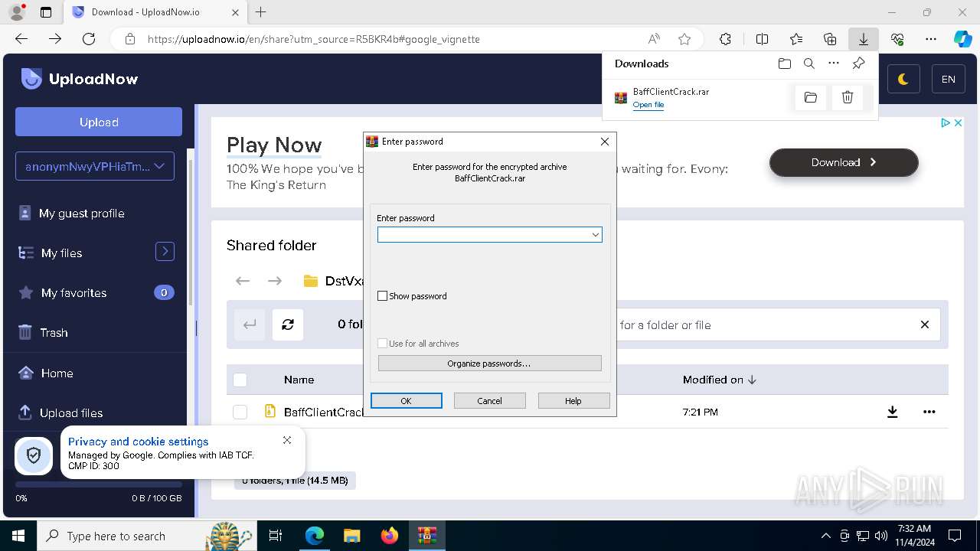The width and height of the screenshot is (980, 551).
Task: Open Edge settings and more menu
Action: click(931, 39)
